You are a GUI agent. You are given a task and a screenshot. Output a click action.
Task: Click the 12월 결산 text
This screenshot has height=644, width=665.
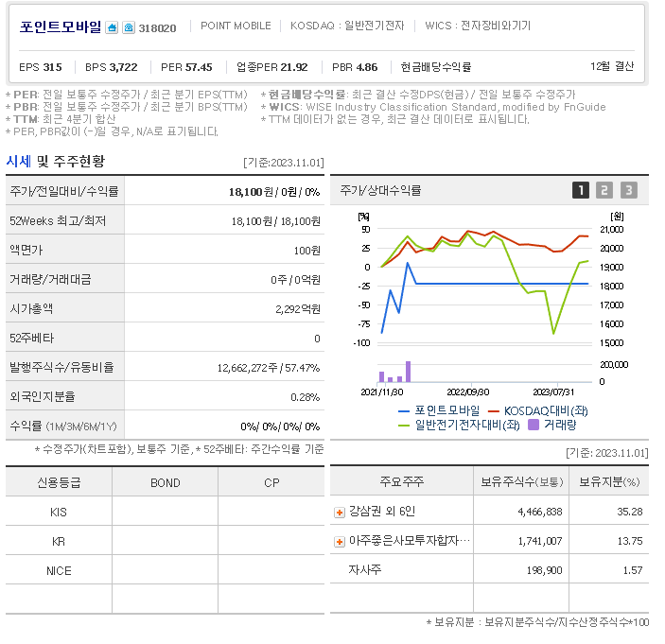point(612,66)
